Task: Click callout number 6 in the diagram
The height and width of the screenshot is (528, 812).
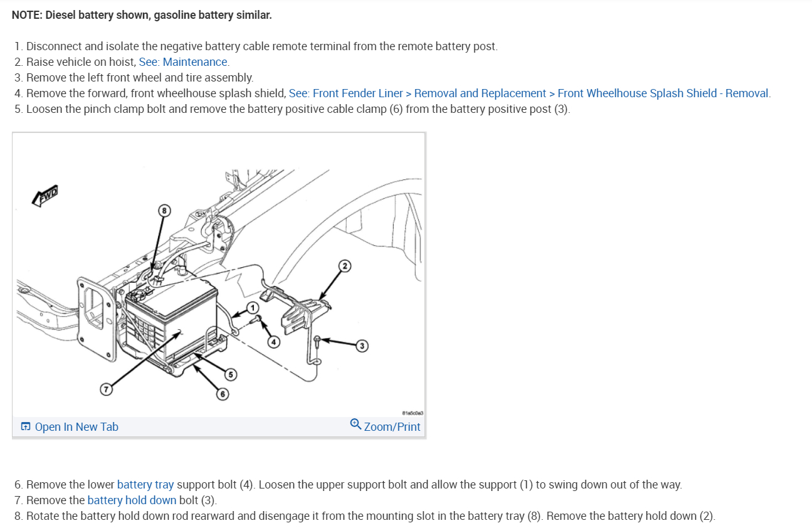Action: click(x=222, y=394)
